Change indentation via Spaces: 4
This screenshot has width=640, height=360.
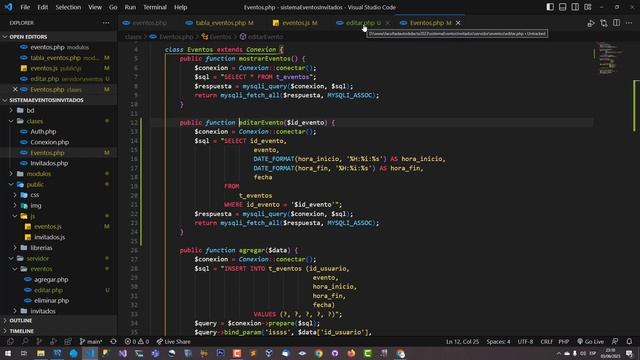(498, 342)
